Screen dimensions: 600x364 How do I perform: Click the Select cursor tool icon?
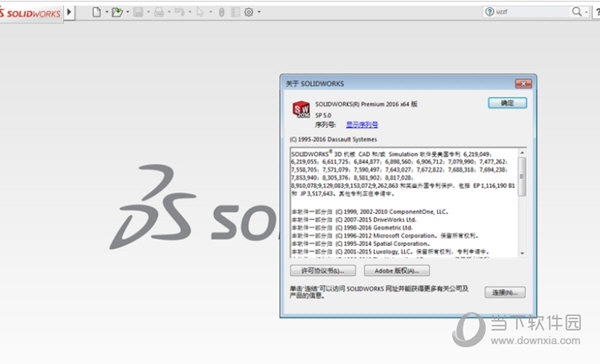point(200,12)
